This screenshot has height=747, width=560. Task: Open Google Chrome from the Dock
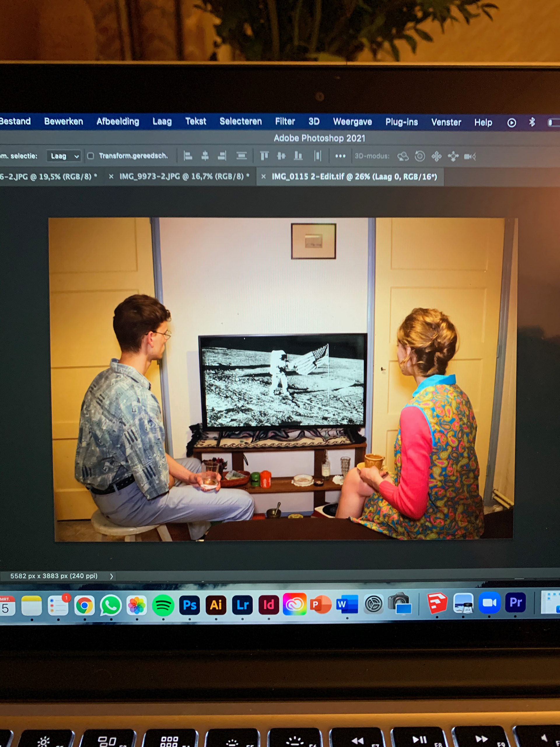(84, 606)
